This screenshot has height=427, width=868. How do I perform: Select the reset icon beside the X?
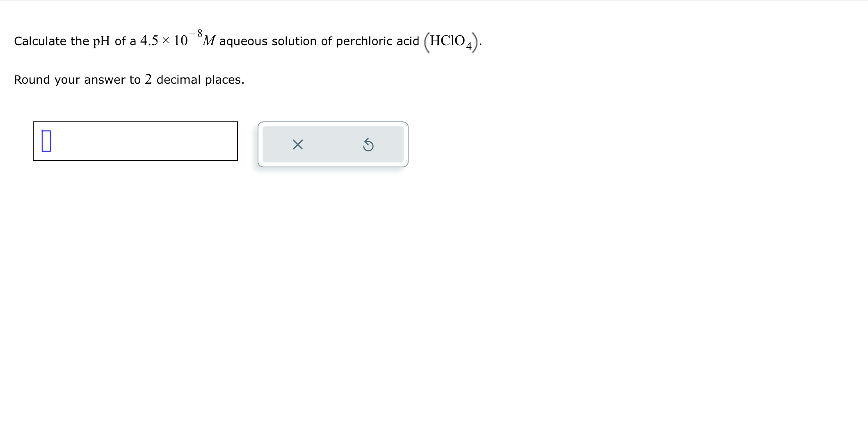click(x=367, y=144)
